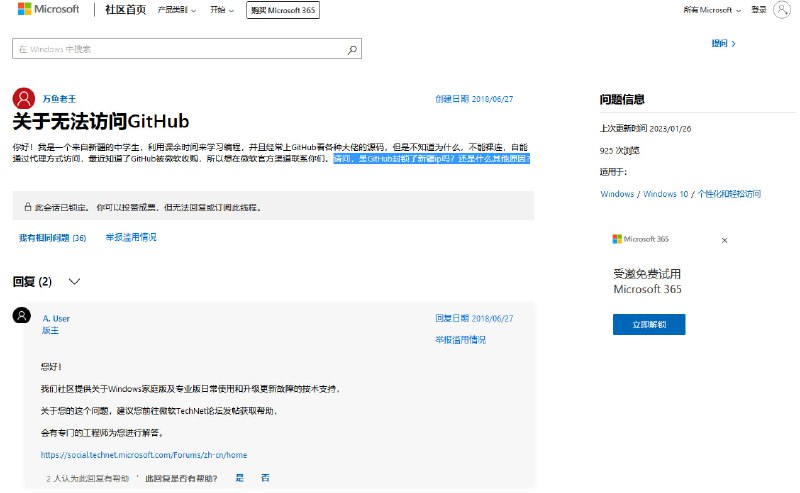Screen dimensions: 800x493
Task: Collapse the 回复 (2) replies chevron
Action: [74, 282]
